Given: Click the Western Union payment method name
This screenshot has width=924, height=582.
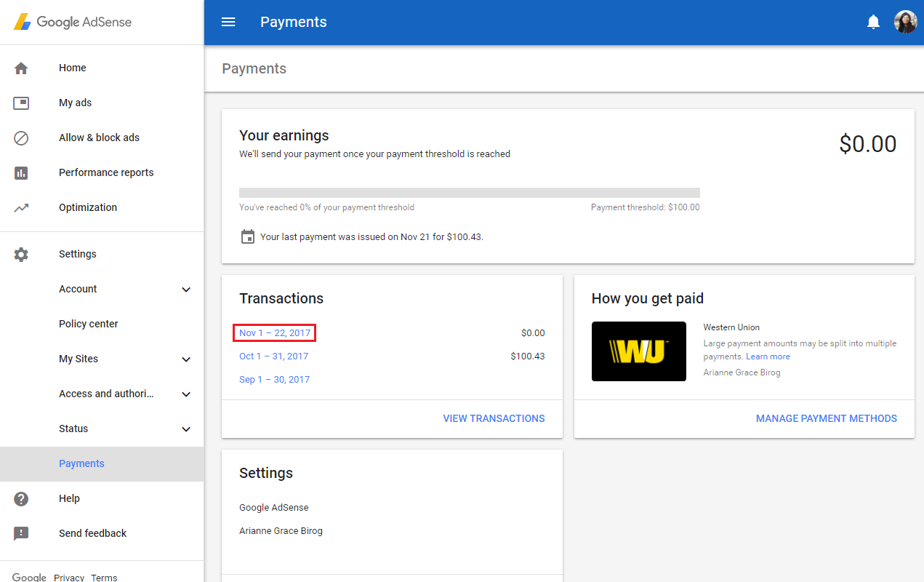Looking at the screenshot, I should [731, 327].
